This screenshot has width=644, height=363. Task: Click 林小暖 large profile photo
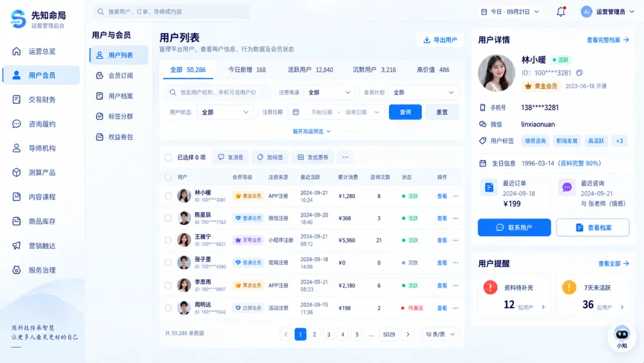496,73
